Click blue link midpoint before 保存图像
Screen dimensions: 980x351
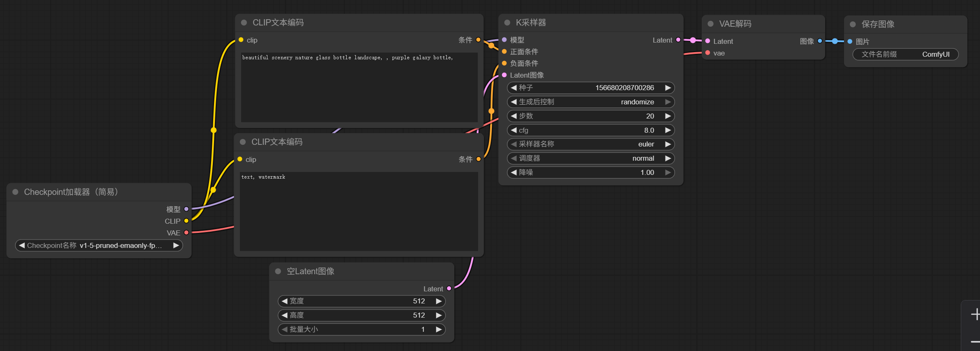click(x=835, y=41)
